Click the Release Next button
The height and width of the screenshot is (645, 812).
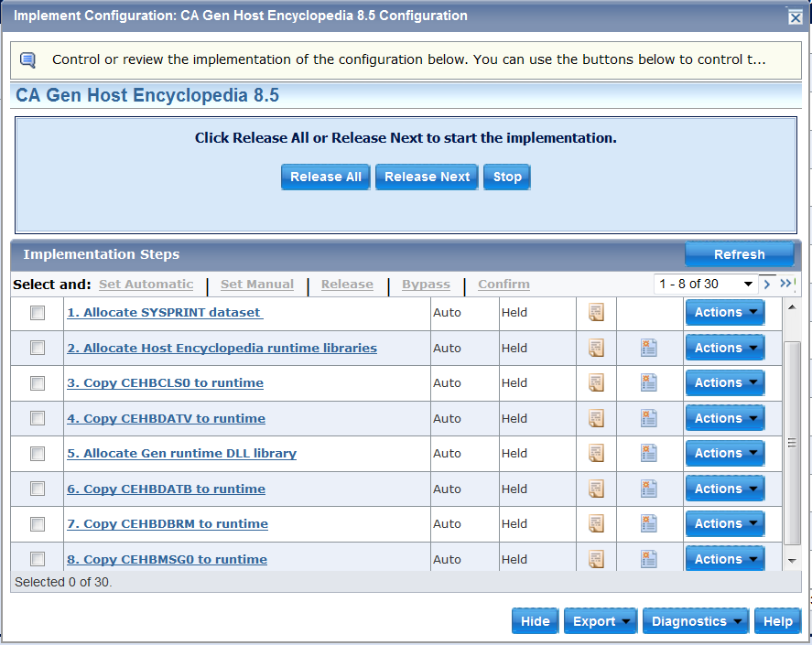click(427, 177)
